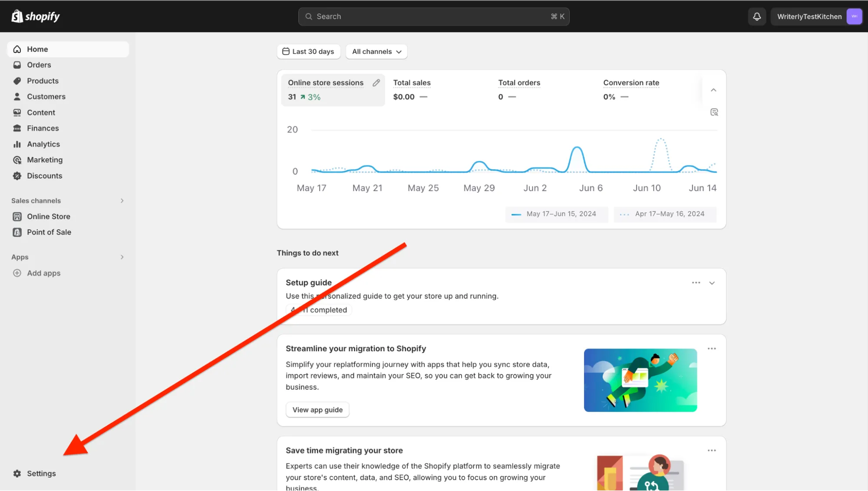
Task: Click the Search input field
Action: [x=434, y=16]
